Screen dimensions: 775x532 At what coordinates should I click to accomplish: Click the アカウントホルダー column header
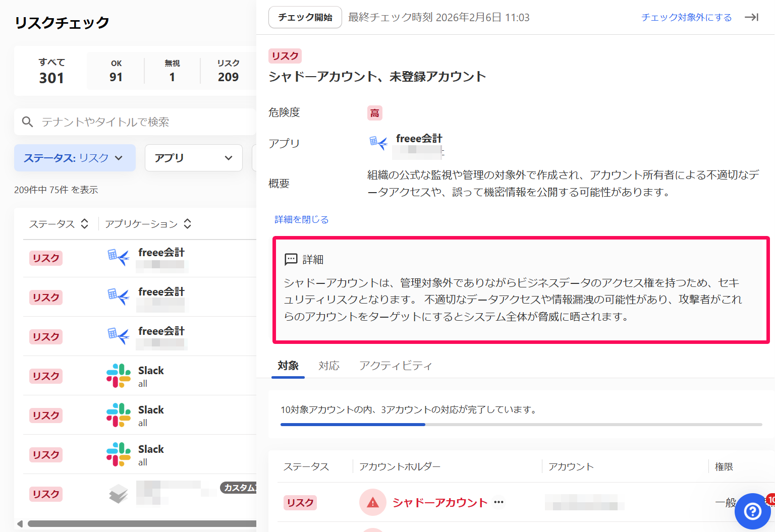point(400,467)
